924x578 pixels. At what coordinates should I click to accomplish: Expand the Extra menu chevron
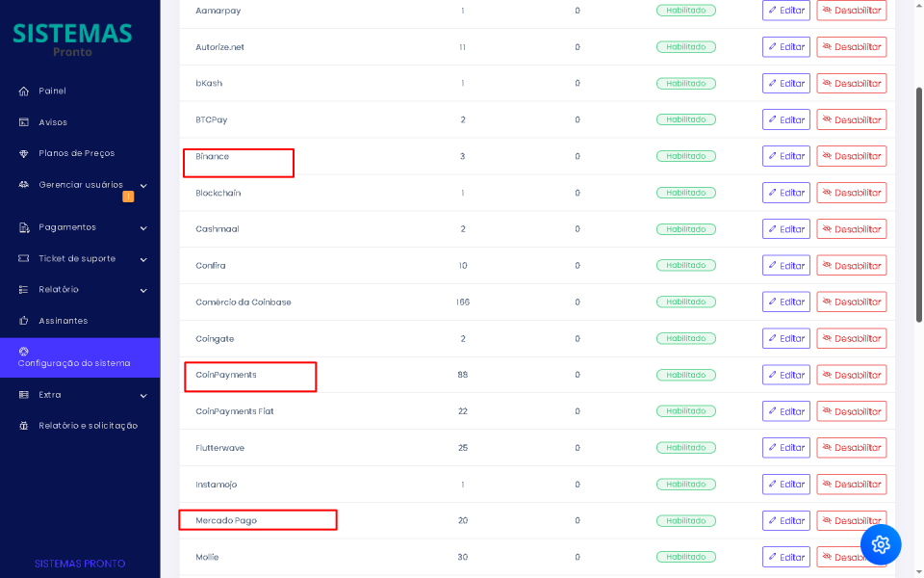143,395
